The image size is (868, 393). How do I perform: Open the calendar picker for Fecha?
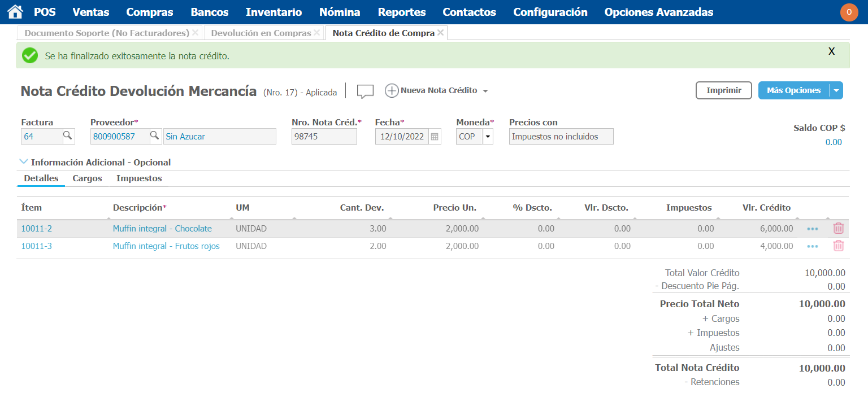(x=435, y=137)
